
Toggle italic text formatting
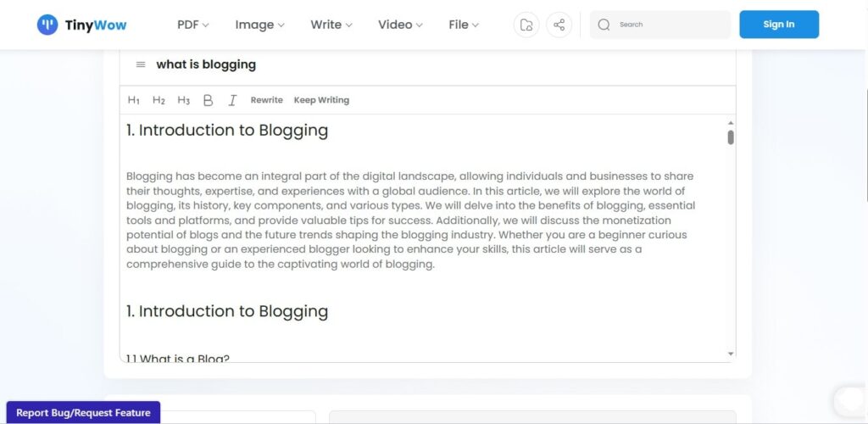[232, 100]
